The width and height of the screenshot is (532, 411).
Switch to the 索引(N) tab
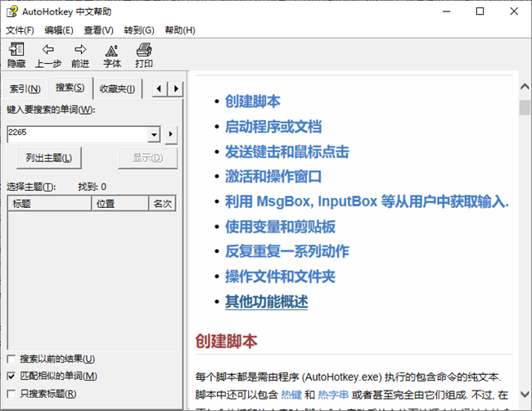click(25, 88)
